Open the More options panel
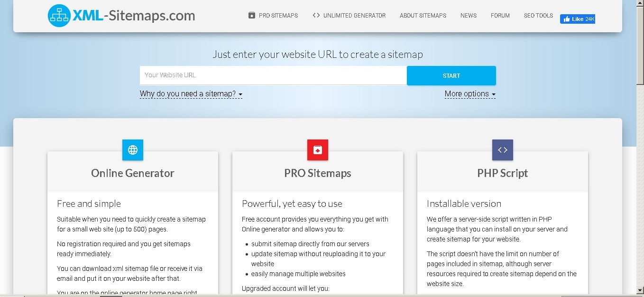644x297 pixels. [467, 93]
